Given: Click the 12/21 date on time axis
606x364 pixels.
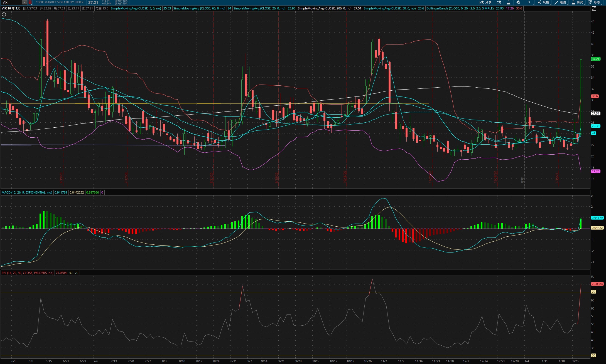Looking at the screenshot, I should 501,361.
